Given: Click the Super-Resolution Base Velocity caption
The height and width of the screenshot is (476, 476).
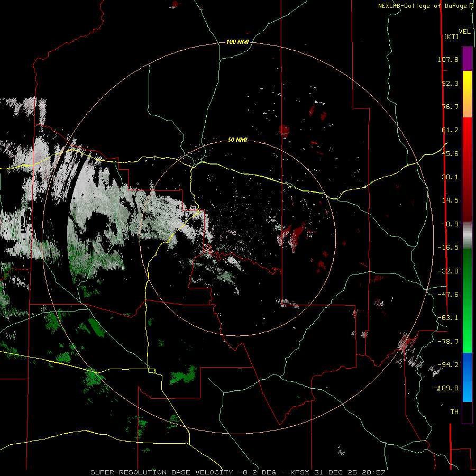Looking at the screenshot, I should click(238, 472).
